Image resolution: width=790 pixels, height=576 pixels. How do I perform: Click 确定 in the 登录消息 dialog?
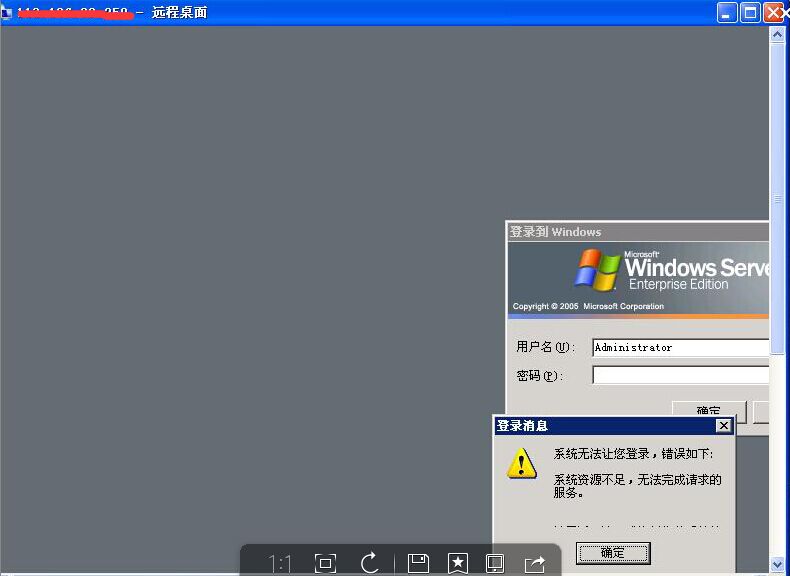pyautogui.click(x=613, y=553)
